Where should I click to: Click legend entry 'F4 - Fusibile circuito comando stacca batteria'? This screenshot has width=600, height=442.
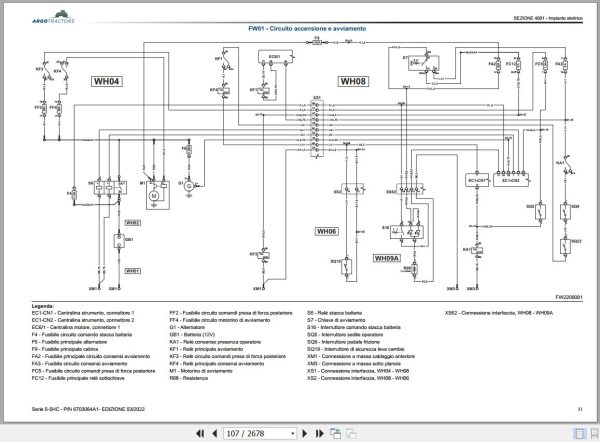(82, 334)
